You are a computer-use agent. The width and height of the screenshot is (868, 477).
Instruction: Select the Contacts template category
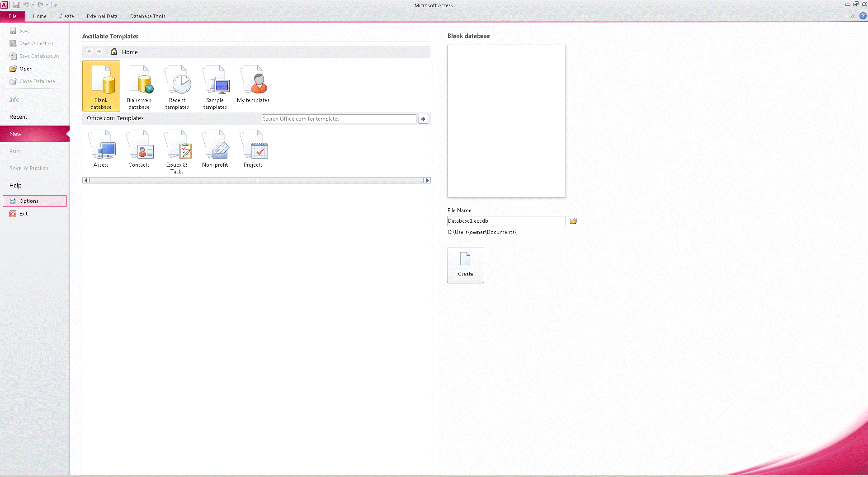[x=139, y=149]
